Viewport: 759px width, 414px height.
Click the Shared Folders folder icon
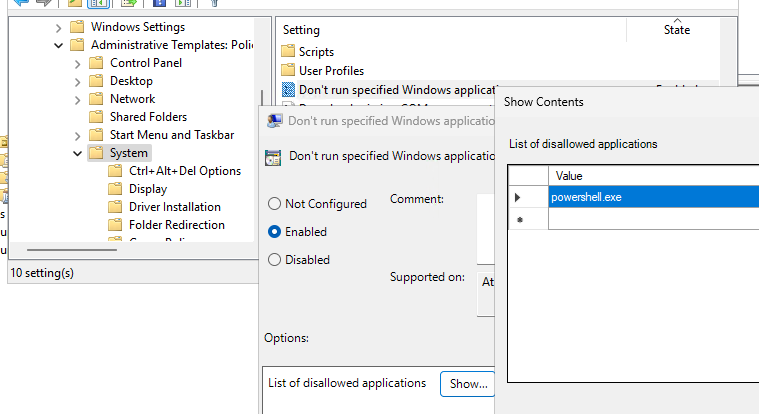(97, 117)
